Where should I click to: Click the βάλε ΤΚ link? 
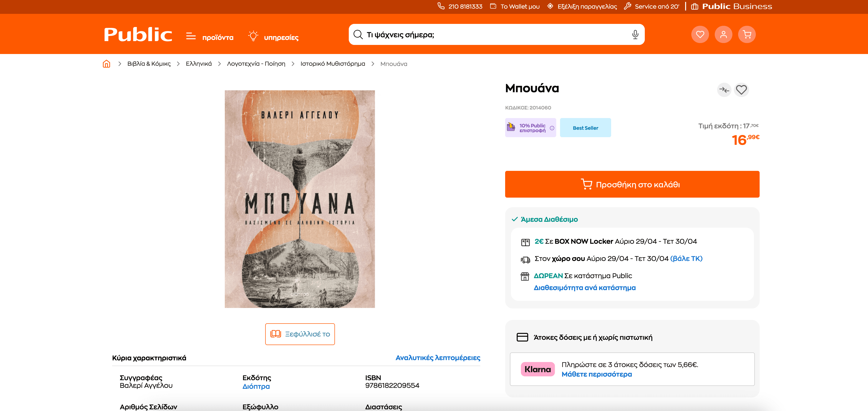[686, 259]
